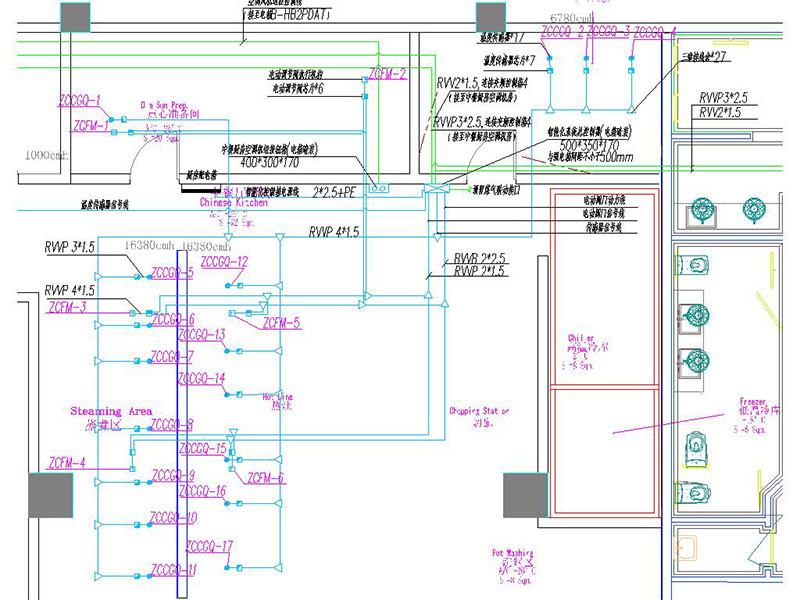Select the ZCFM-2 label near the top
Screen dimensions: 800x600
[x=387, y=75]
